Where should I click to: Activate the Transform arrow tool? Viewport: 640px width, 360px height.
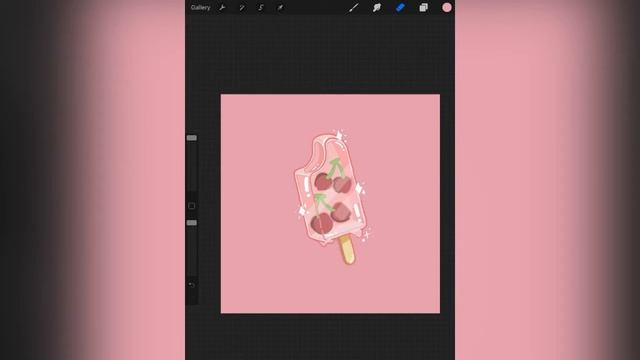click(280, 8)
